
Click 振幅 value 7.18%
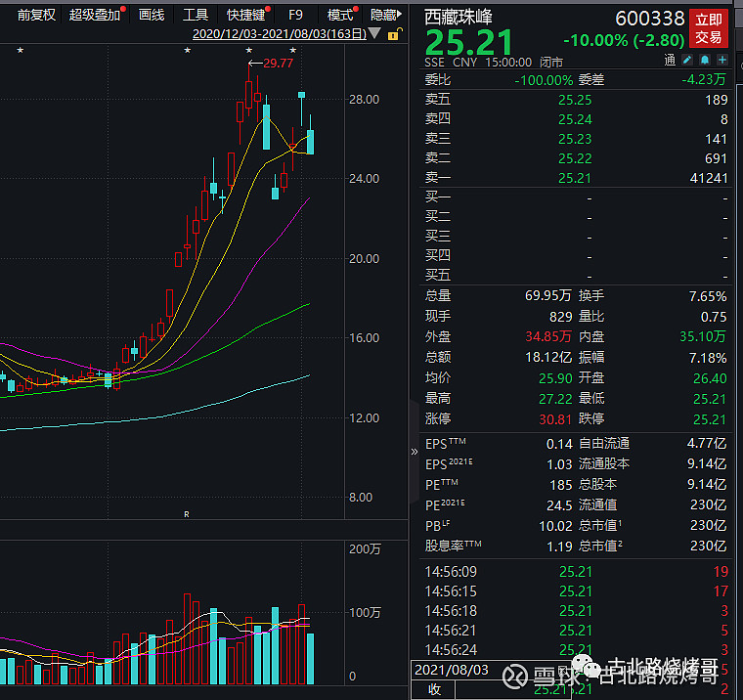(x=708, y=358)
